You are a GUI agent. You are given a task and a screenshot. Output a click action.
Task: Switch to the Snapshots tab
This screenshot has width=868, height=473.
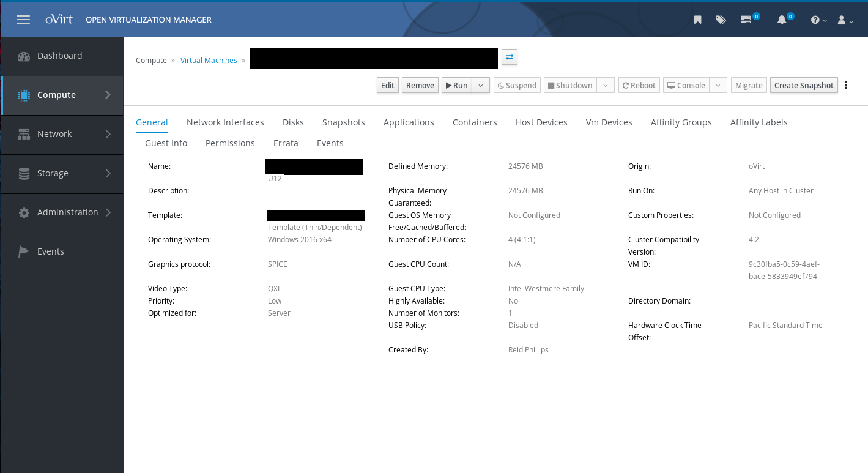[x=343, y=122]
